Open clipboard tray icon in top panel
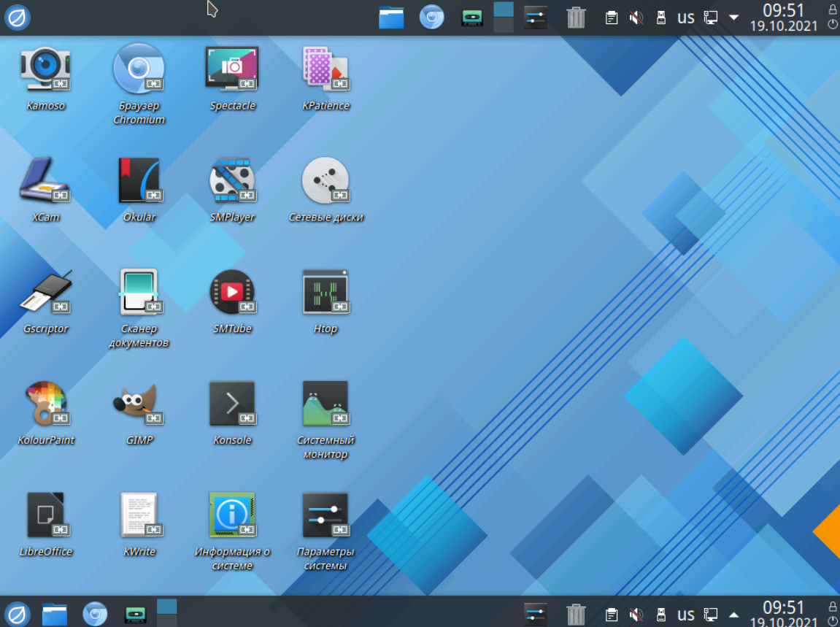The height and width of the screenshot is (627, 840). tap(612, 18)
